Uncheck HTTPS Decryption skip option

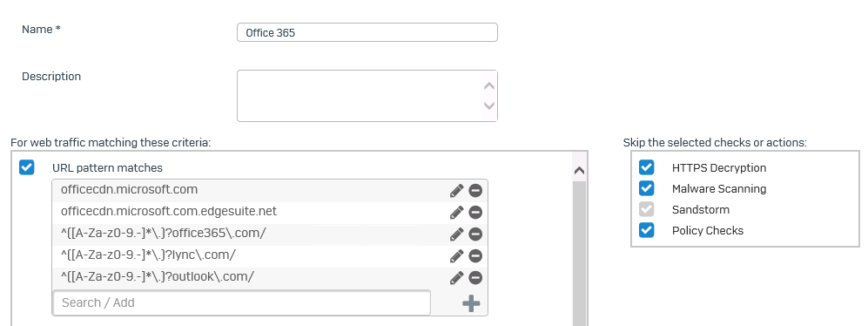(647, 166)
